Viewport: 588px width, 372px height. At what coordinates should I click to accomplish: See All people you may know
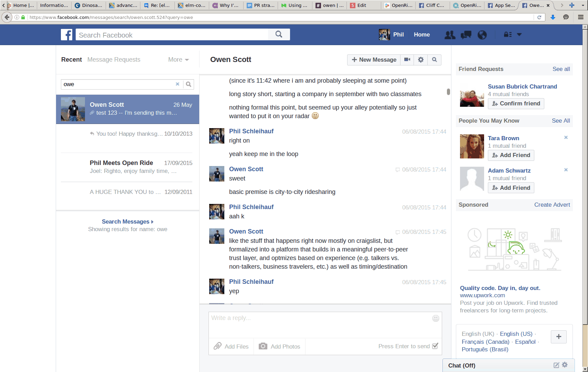click(x=561, y=121)
